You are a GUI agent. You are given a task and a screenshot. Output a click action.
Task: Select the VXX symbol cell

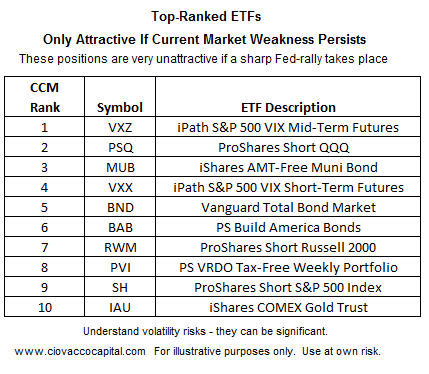pos(120,187)
